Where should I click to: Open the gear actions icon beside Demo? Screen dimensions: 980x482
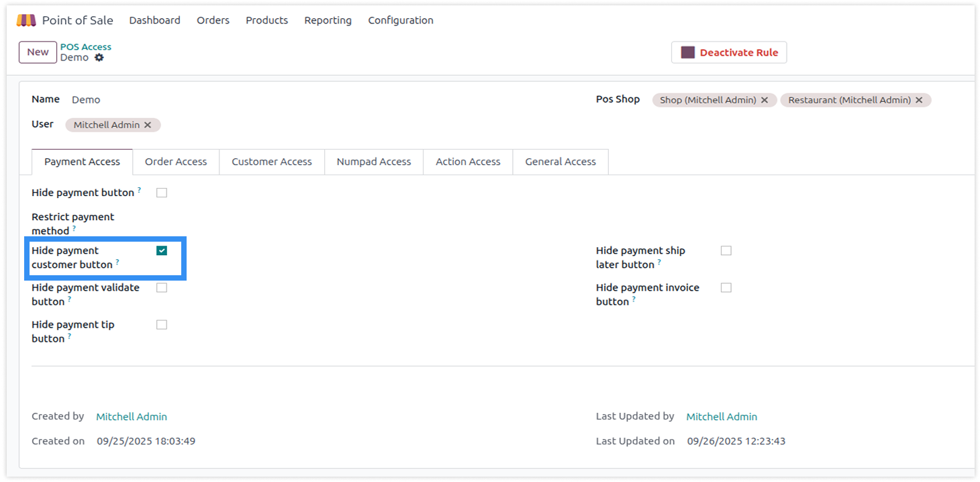tap(99, 58)
